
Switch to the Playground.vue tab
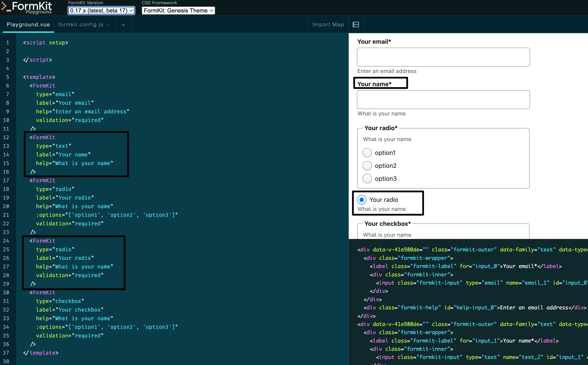[28, 24]
